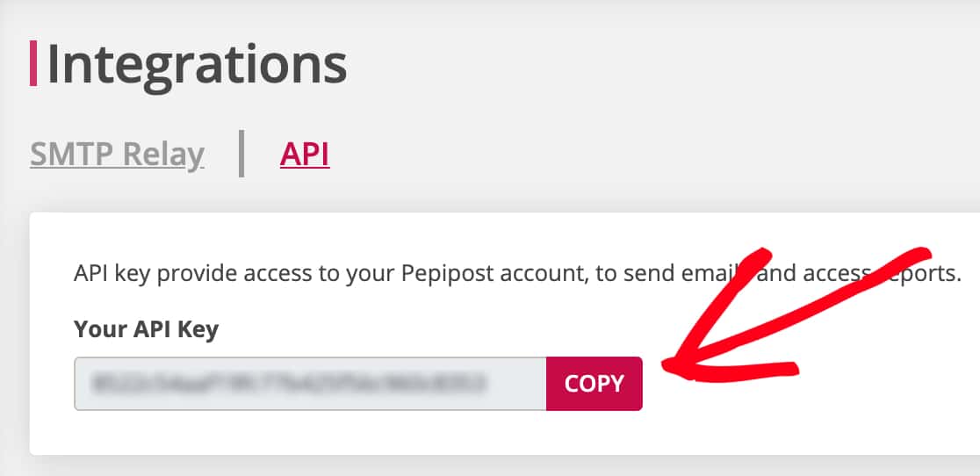980x476 pixels.
Task: Click the 'Your API Key' label
Action: pos(147,328)
